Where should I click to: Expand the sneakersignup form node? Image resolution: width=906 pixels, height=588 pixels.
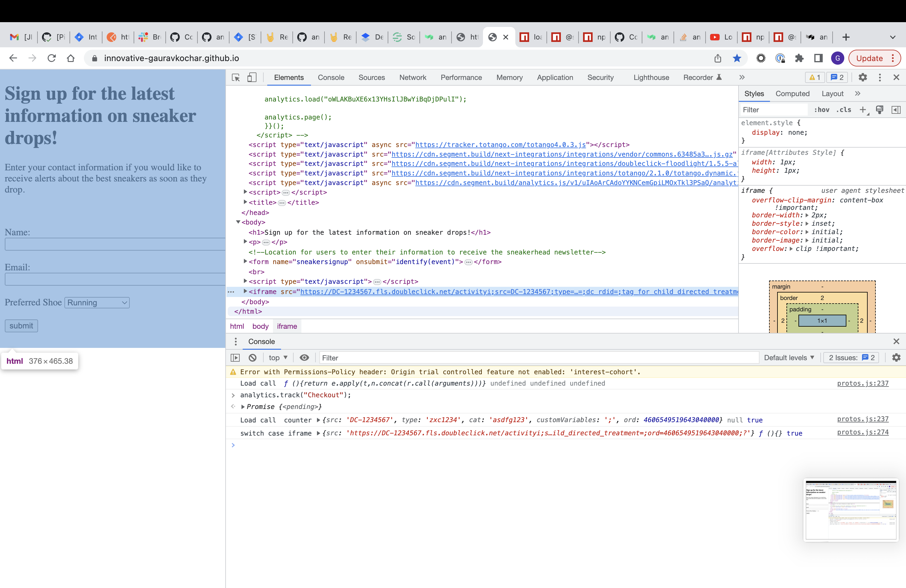246,261
